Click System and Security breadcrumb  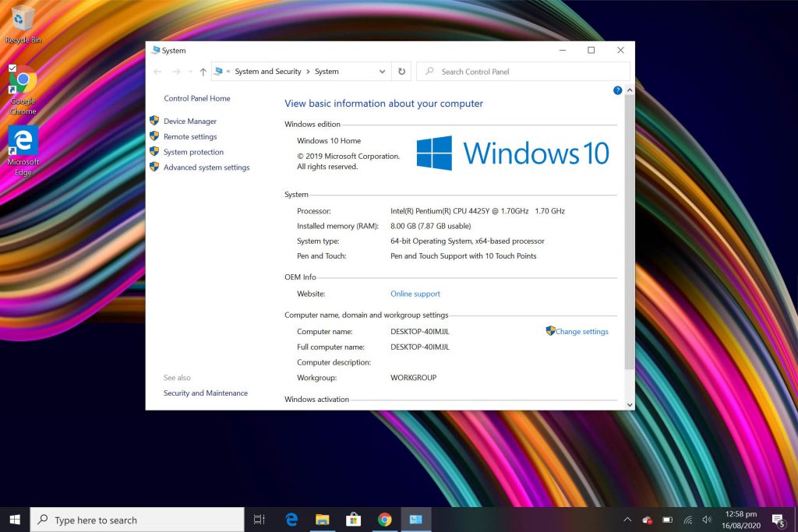[x=268, y=72]
